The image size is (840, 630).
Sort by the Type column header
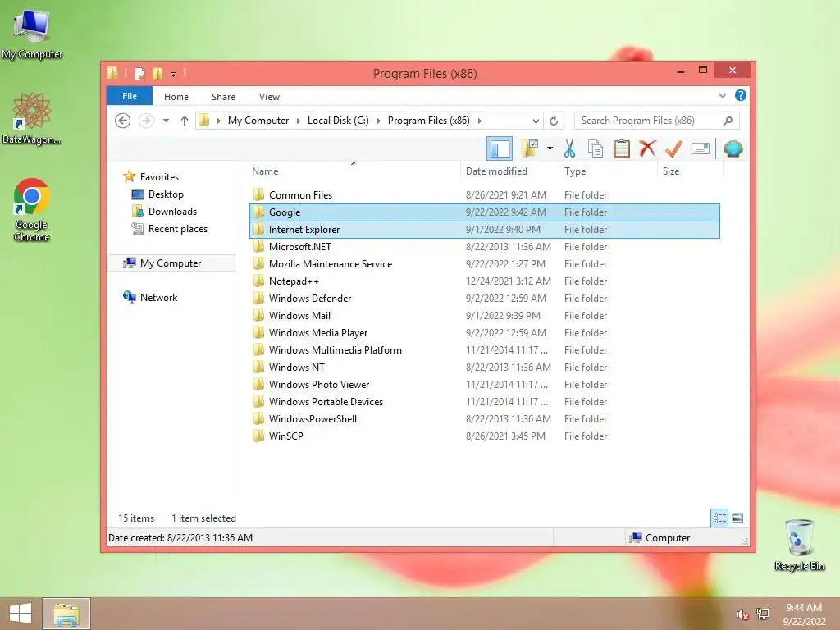608,171
